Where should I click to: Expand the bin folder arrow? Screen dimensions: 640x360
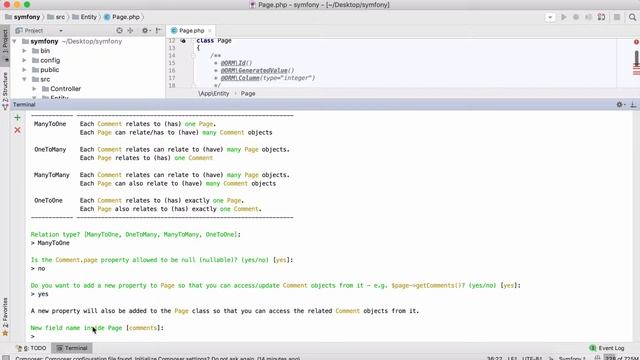24,51
